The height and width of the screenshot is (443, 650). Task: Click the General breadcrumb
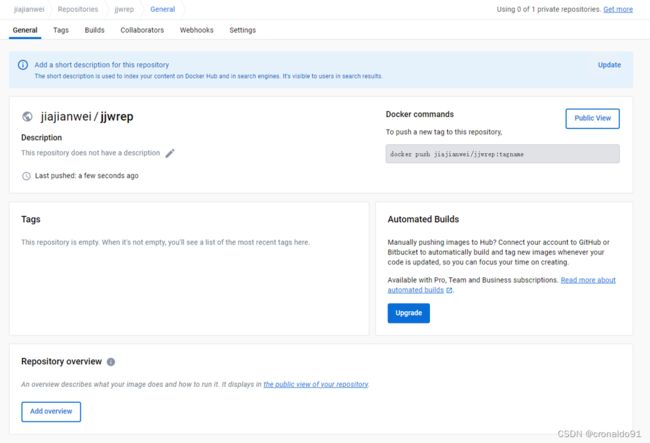162,9
